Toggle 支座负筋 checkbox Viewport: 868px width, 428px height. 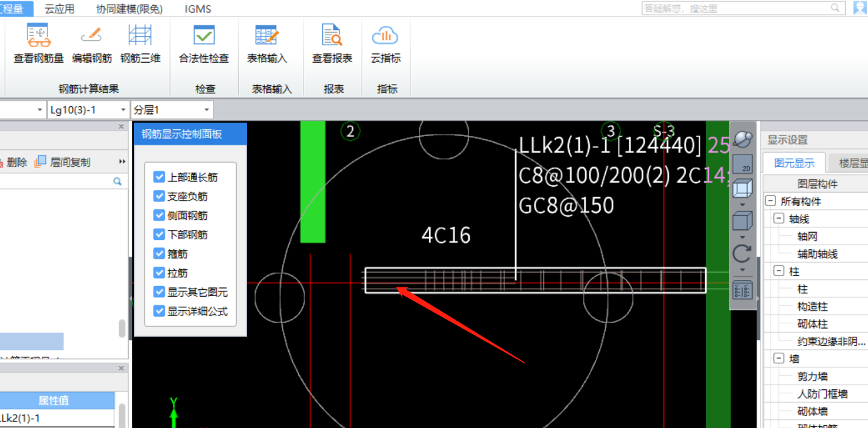[x=159, y=196]
